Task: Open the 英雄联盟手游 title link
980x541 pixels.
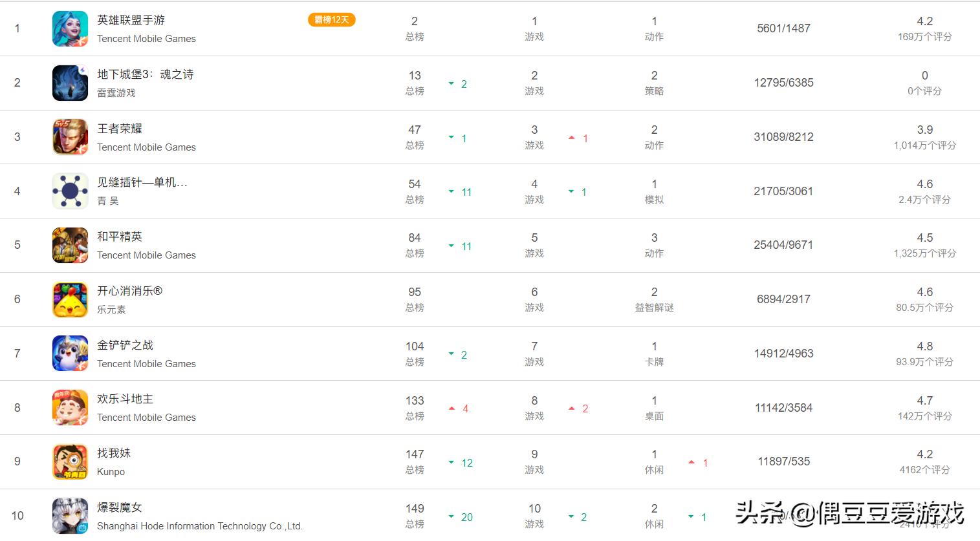Action: click(131, 20)
